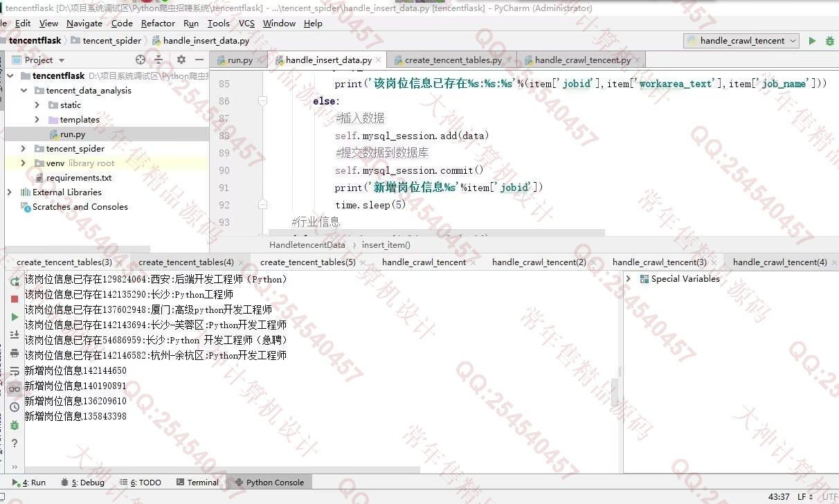Expand Special Variables in variables pane
The height and width of the screenshot is (504, 839).
[629, 279]
